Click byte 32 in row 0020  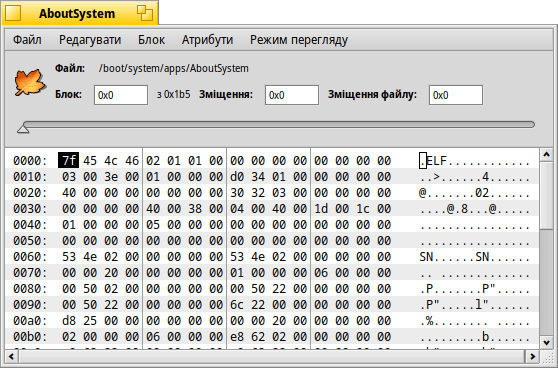[x=258, y=193]
